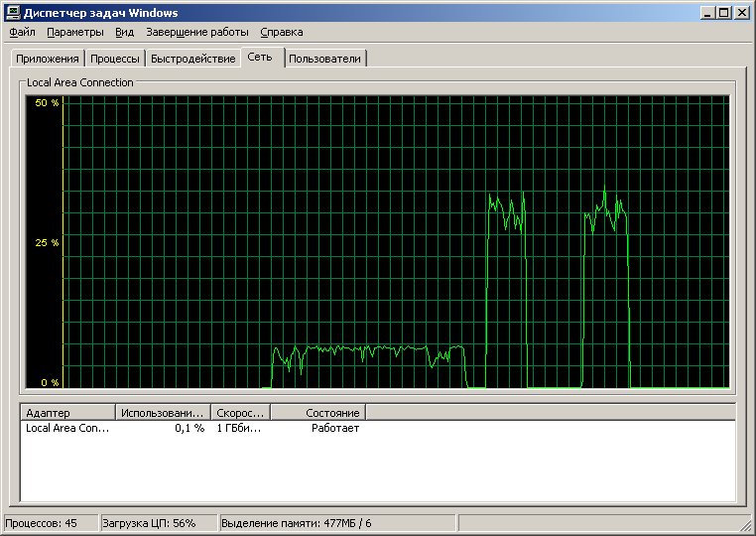Open the Файл menu
Screen dimensions: 756x536
pos(22,33)
